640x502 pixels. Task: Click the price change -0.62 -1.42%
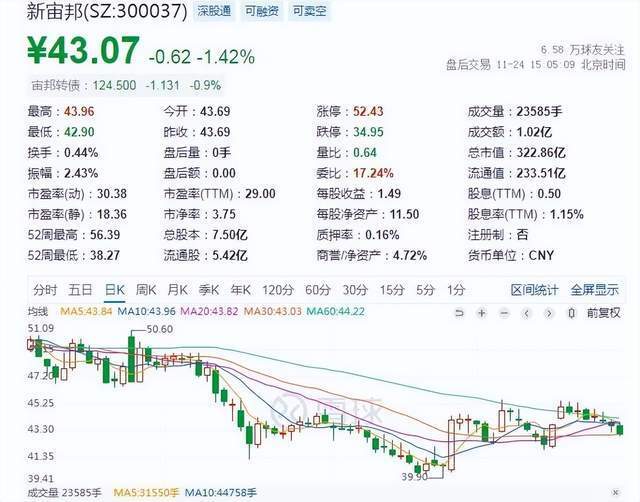pos(202,57)
